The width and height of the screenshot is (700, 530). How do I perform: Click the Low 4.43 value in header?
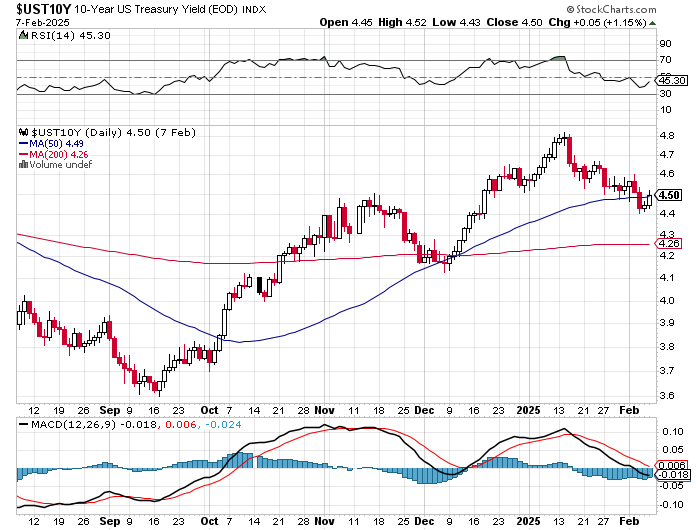[456, 22]
